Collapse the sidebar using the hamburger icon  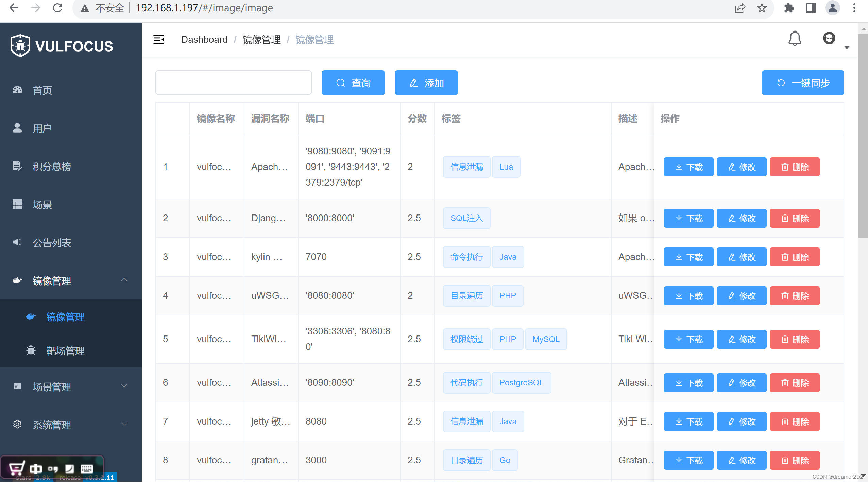tap(159, 39)
